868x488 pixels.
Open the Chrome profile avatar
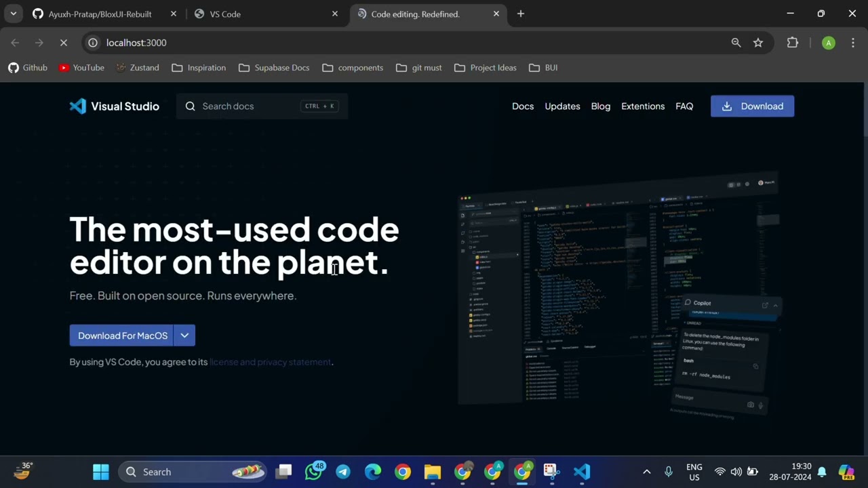click(828, 43)
